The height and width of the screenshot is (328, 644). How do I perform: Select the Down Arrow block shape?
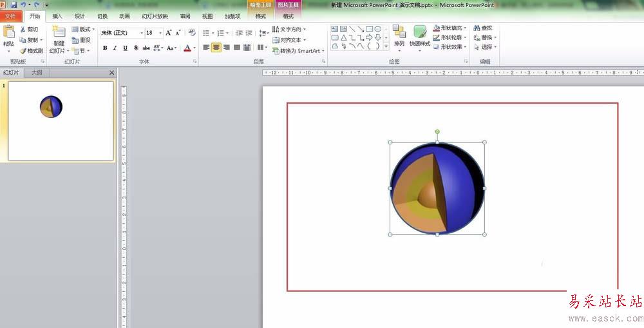pos(378,37)
